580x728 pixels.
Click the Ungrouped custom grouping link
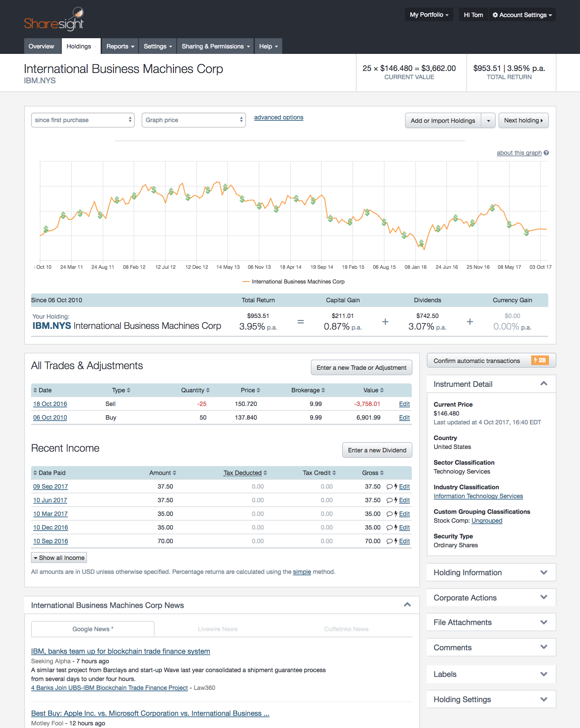[x=487, y=521]
